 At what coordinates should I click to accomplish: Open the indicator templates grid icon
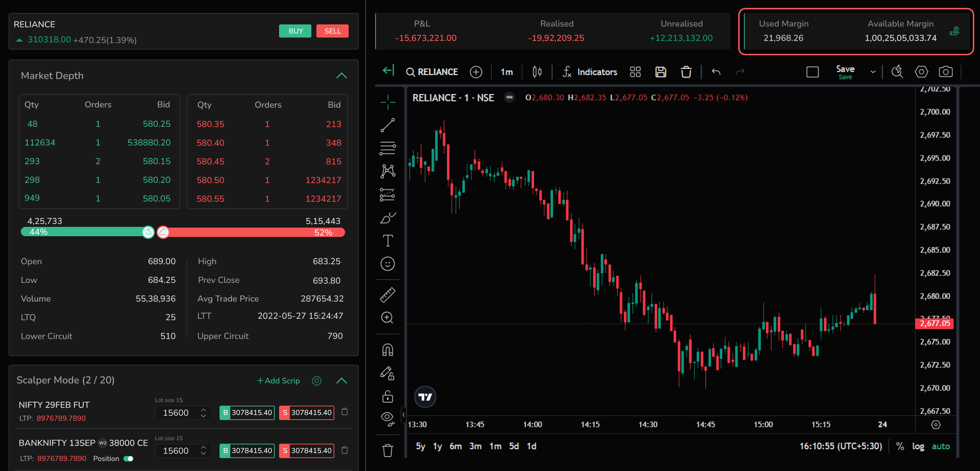tap(635, 72)
